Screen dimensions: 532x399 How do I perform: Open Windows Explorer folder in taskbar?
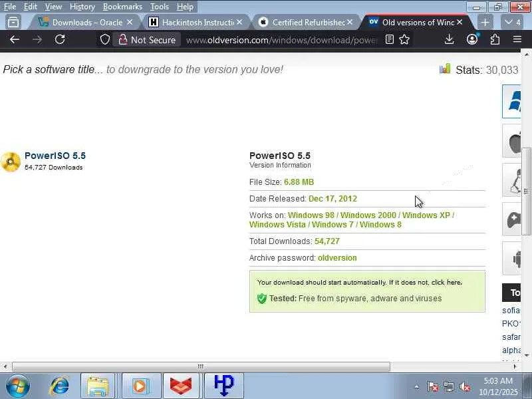97,386
